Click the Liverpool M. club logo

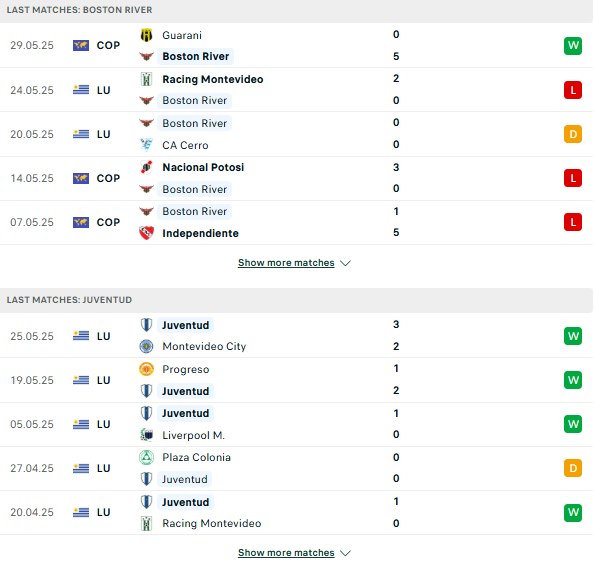146,435
